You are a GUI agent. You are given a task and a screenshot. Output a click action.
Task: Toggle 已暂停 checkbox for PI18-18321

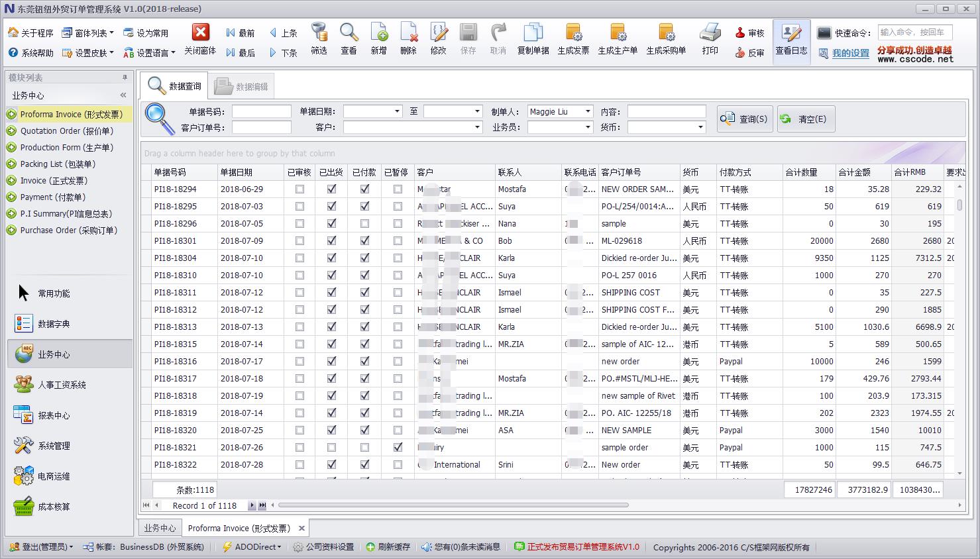(398, 447)
